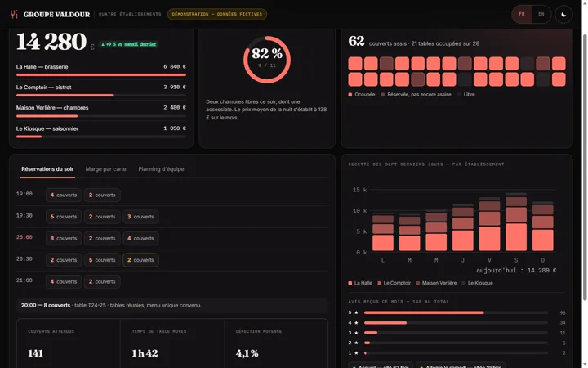Click the 4 star reviews bar

point(457,323)
